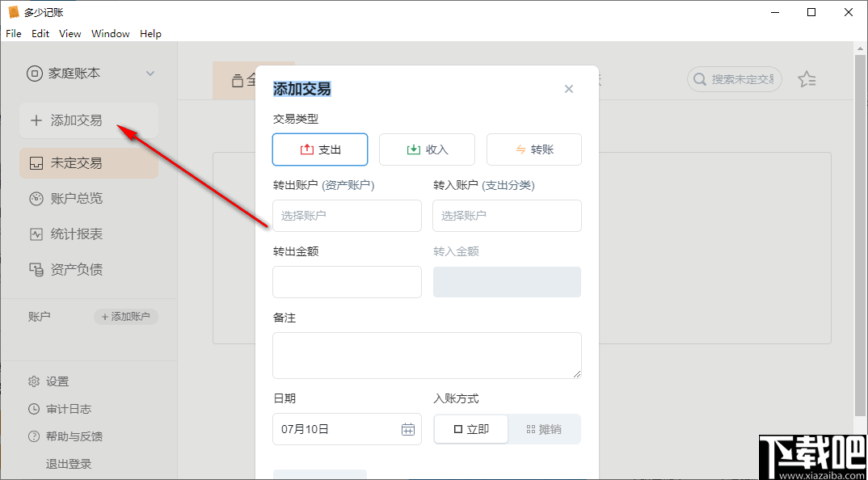Open the 转出账户 选择账户 dropdown
The width and height of the screenshot is (868, 480).
[347, 216]
